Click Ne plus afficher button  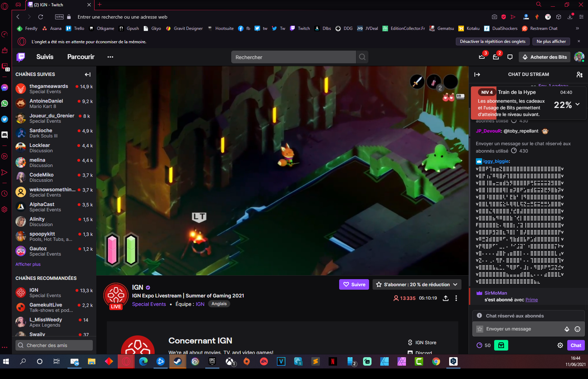551,41
